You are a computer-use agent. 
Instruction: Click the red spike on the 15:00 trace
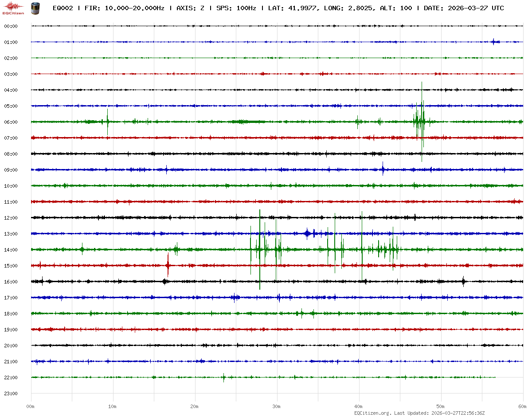[x=168, y=265]
